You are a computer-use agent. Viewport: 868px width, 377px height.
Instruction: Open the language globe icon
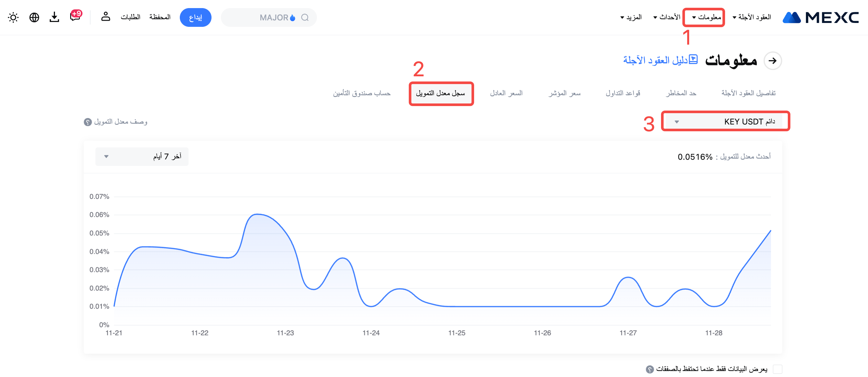pyautogui.click(x=34, y=17)
